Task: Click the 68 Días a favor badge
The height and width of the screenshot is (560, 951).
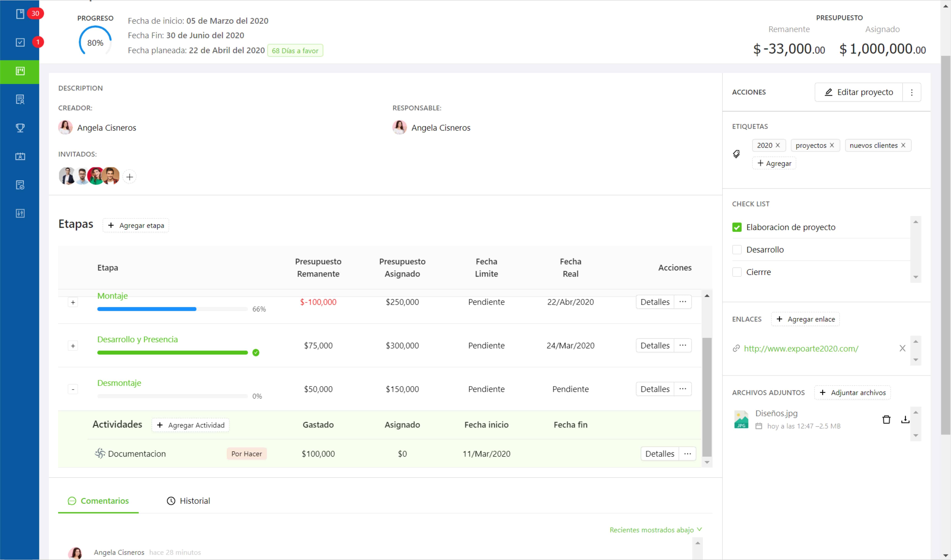Action: point(295,51)
